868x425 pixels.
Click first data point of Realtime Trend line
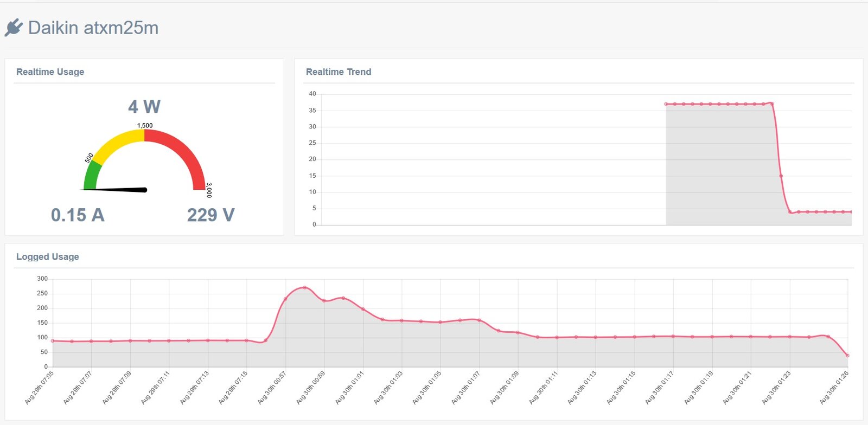click(666, 104)
